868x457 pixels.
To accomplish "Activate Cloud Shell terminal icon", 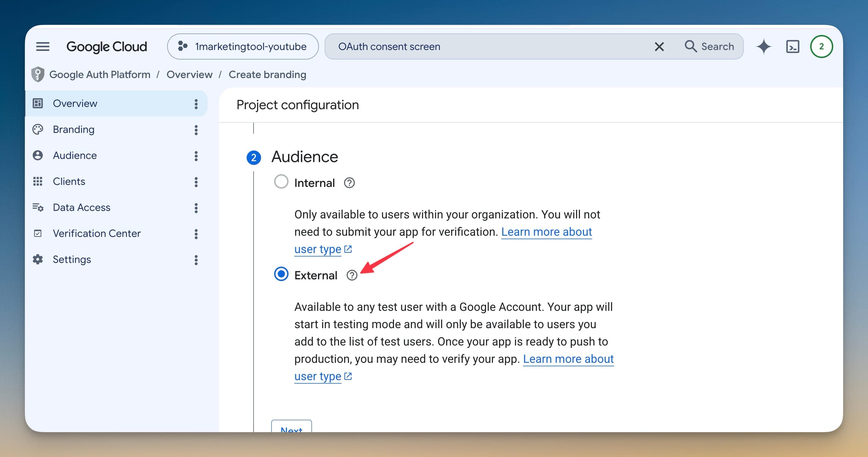I will coord(793,47).
